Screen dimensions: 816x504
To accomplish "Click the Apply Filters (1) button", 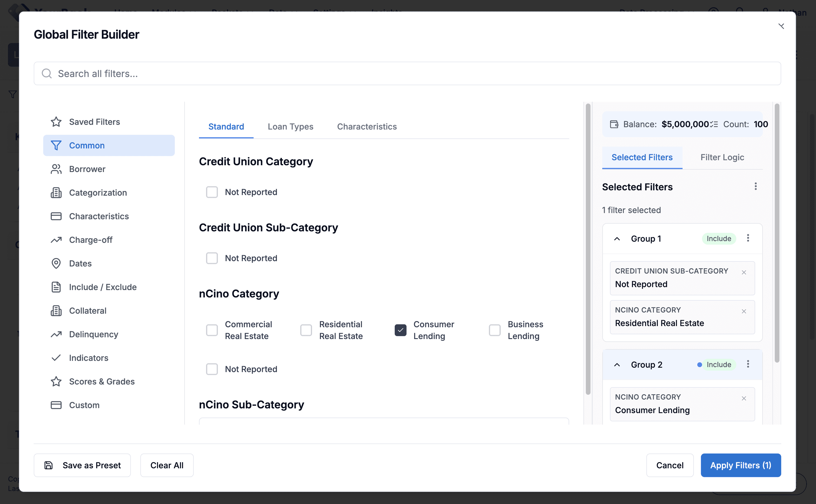I will tap(740, 465).
